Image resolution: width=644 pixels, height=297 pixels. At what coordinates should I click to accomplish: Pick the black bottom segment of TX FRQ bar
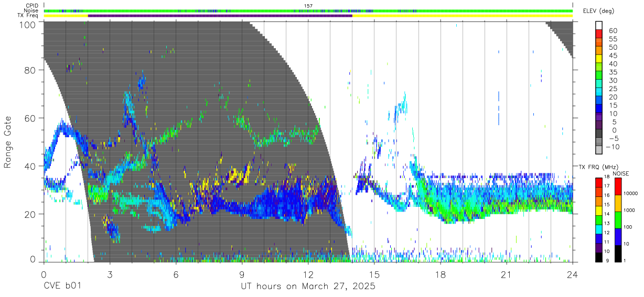[x=598, y=256]
